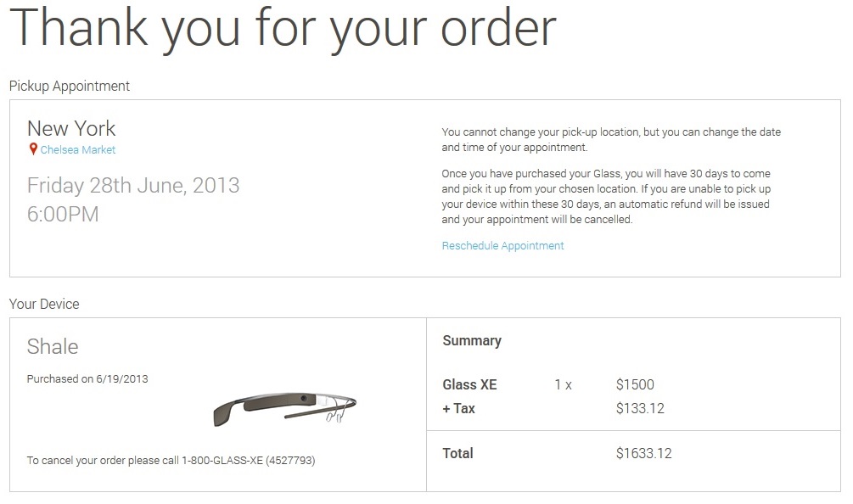The image size is (853, 504).
Task: Click the 'Purchased on 6/19/2013' text
Action: [x=87, y=379]
